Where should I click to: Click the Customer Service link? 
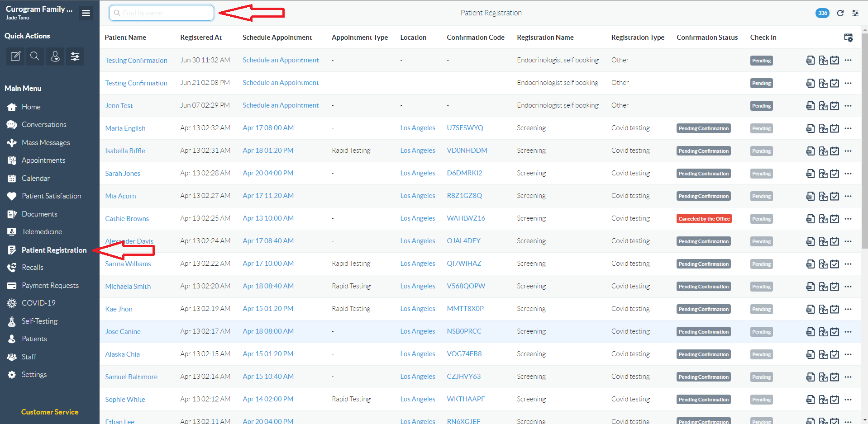(x=50, y=412)
